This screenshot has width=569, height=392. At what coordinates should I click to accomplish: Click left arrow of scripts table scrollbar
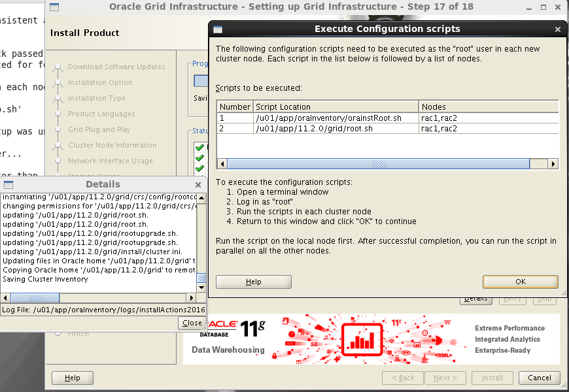[222, 164]
